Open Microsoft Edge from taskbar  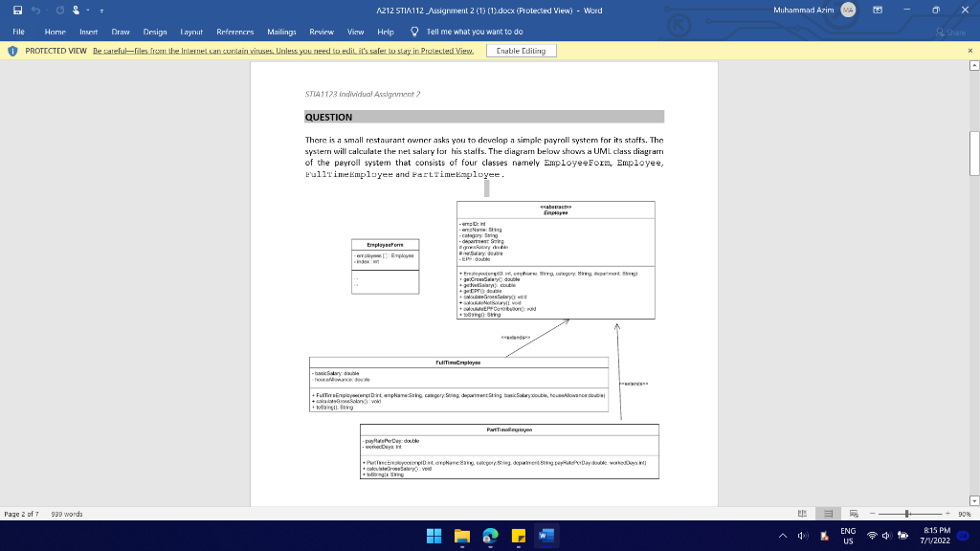point(490,536)
